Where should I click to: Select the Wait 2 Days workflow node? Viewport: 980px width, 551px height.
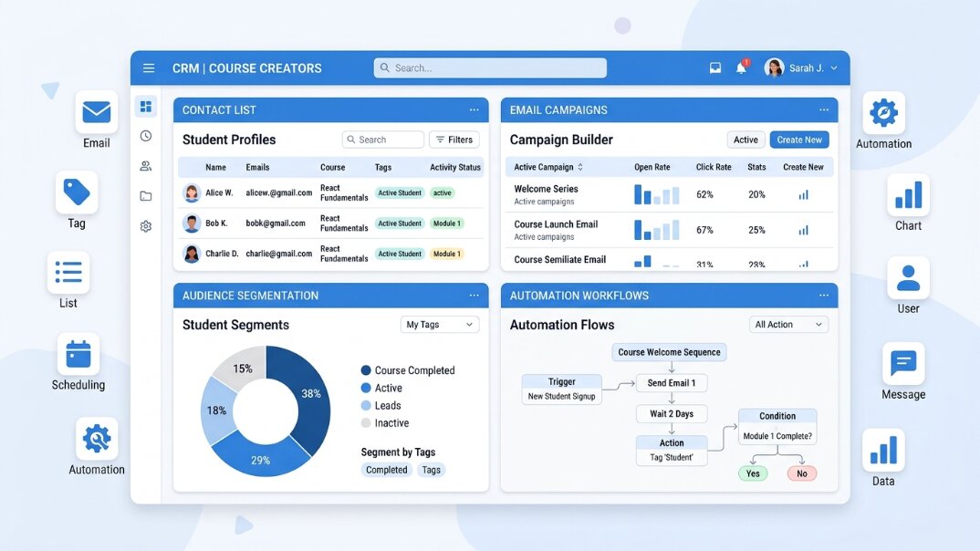(672, 413)
